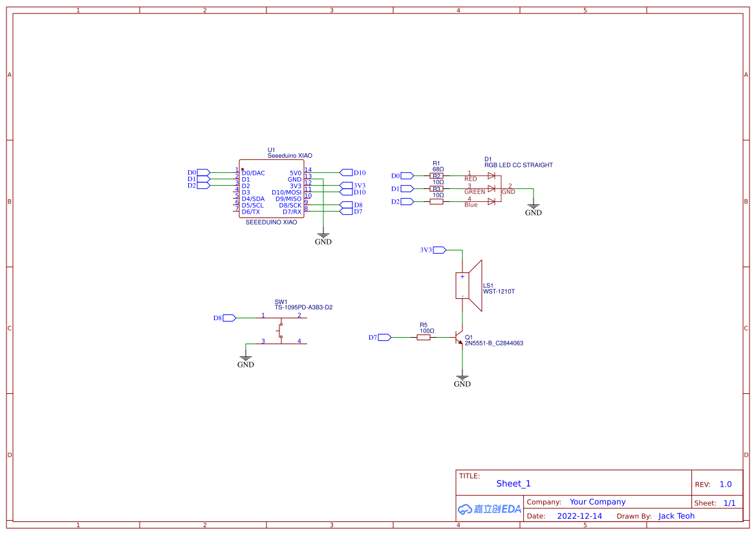The height and width of the screenshot is (535, 756).
Task: Select the D7 netlabel left of R5
Action: [385, 337]
